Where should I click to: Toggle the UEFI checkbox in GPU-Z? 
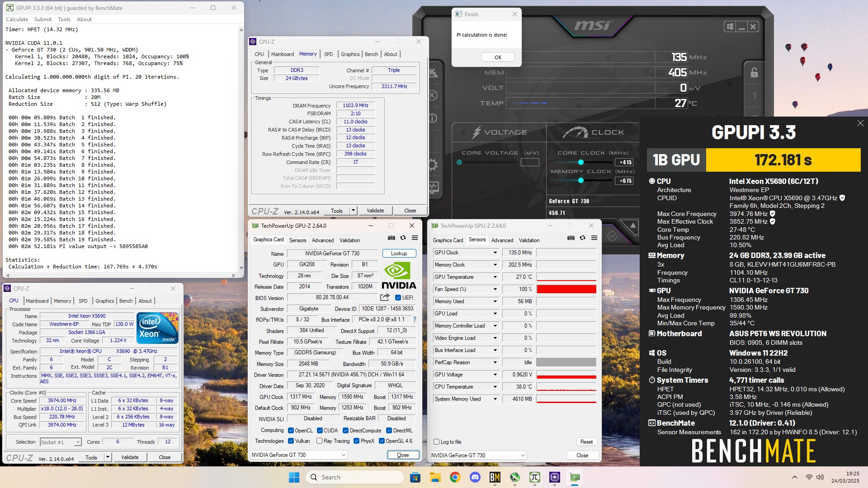pyautogui.click(x=398, y=298)
